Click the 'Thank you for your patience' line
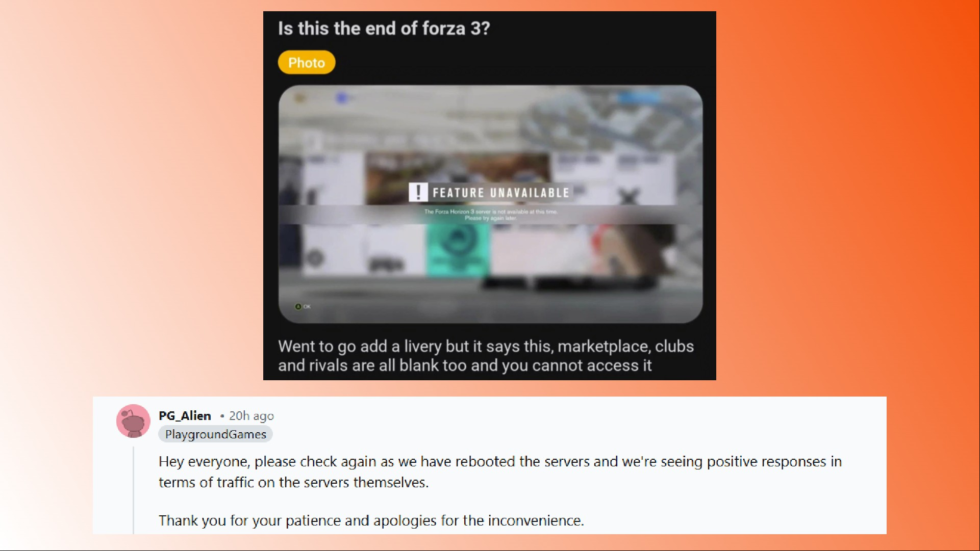This screenshot has width=980, height=551. [x=371, y=520]
